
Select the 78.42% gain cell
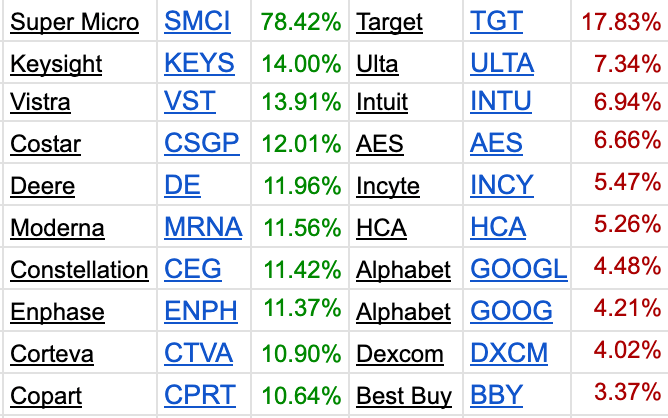tap(300, 21)
